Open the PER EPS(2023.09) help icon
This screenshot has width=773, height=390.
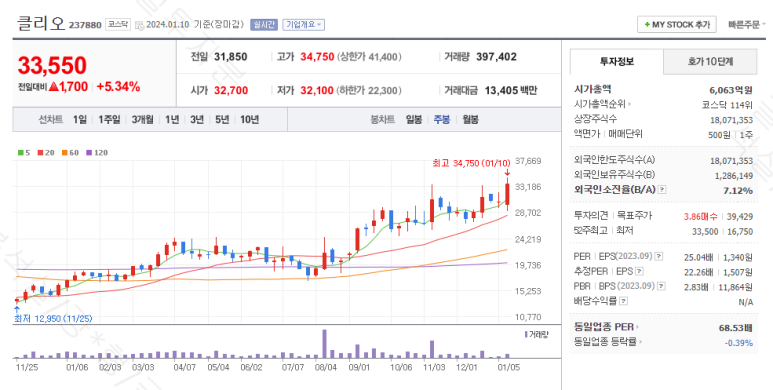[x=659, y=256]
